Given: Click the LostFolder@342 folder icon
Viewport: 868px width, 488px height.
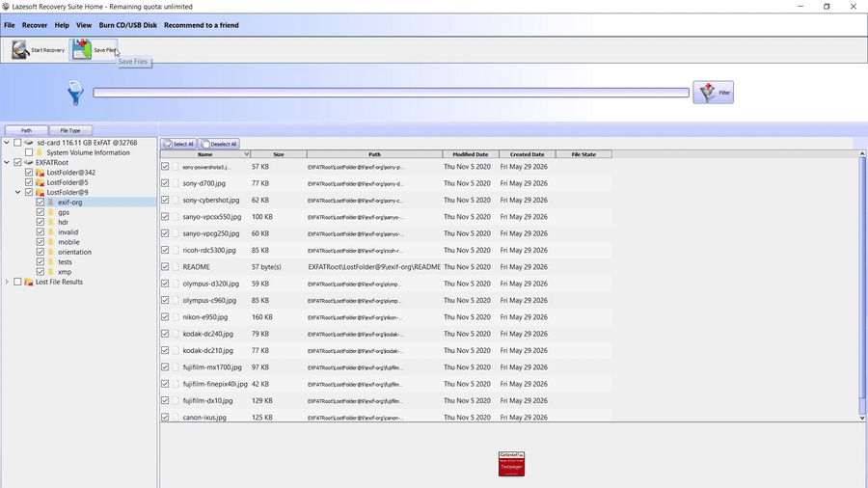Looking at the screenshot, I should coord(40,173).
